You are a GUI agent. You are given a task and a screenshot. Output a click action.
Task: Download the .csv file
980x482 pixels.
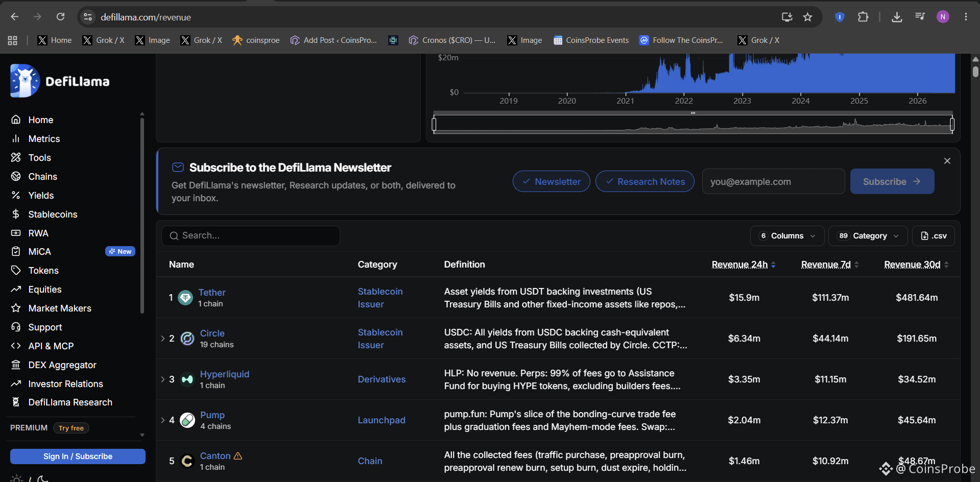pyautogui.click(x=933, y=236)
